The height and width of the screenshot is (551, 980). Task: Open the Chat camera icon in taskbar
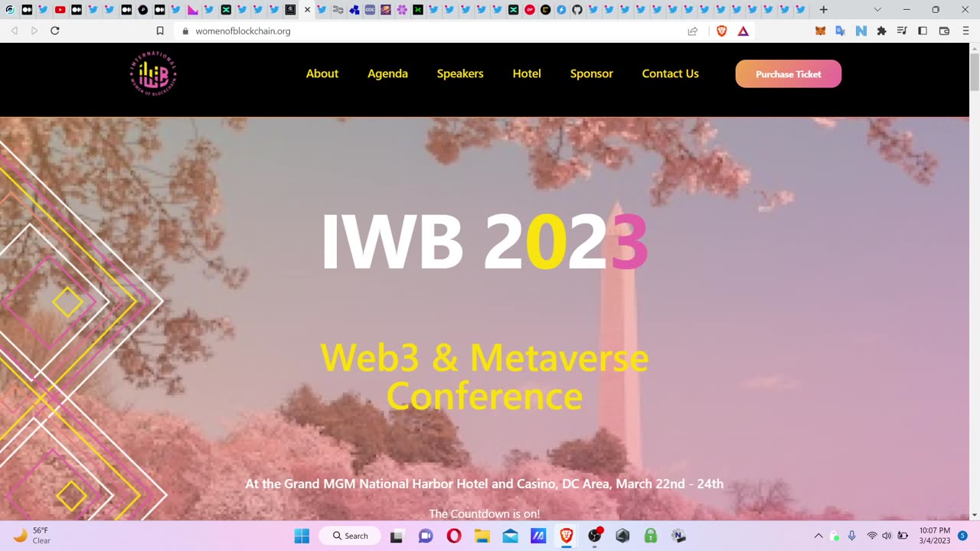[x=426, y=536]
